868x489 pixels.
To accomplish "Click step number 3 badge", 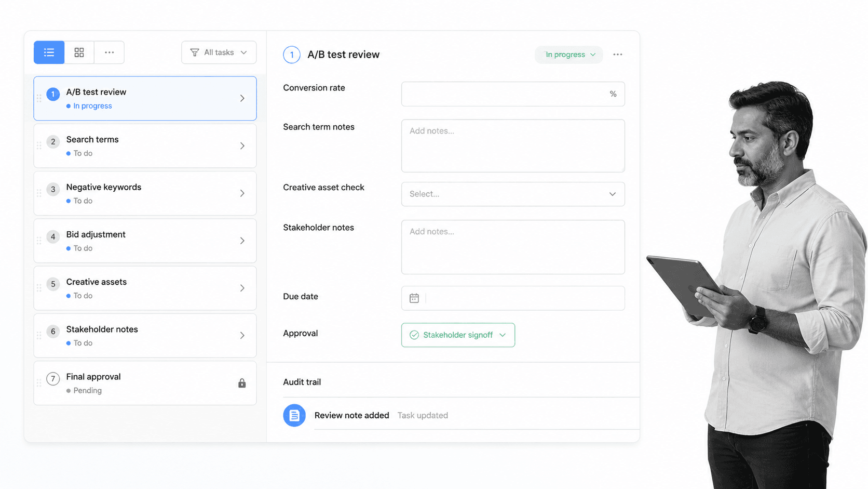I will [x=53, y=189].
